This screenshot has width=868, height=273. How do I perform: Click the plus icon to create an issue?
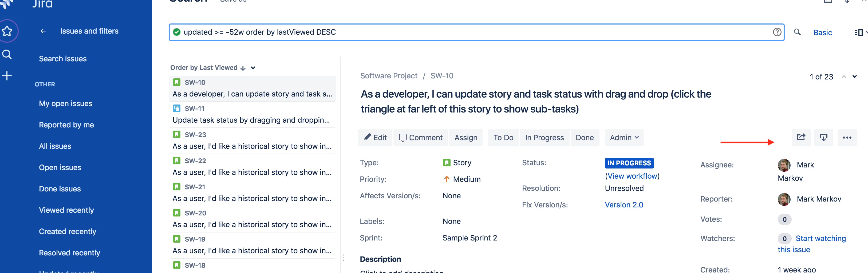(x=7, y=75)
